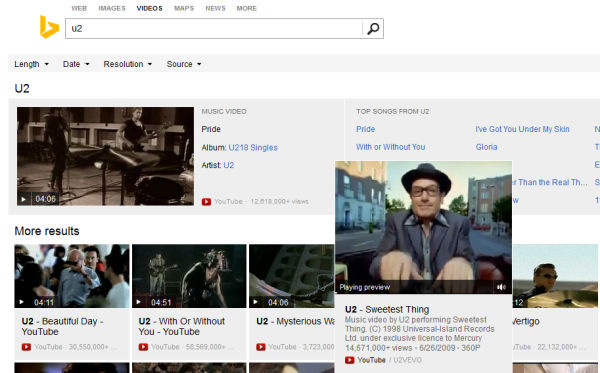
Task: Click YouTube icon beside 12,618,000+ views
Action: point(206,202)
